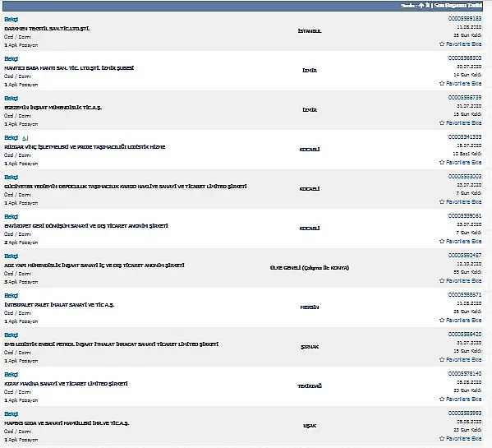Sort using the double up arrow icon
This screenshot has height=448, width=492.
[x=427, y=5]
